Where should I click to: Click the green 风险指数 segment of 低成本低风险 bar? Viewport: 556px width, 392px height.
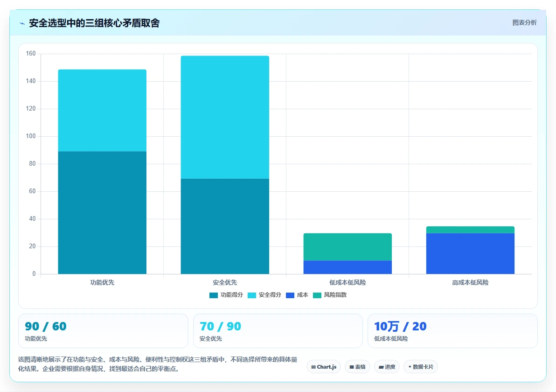(347, 247)
